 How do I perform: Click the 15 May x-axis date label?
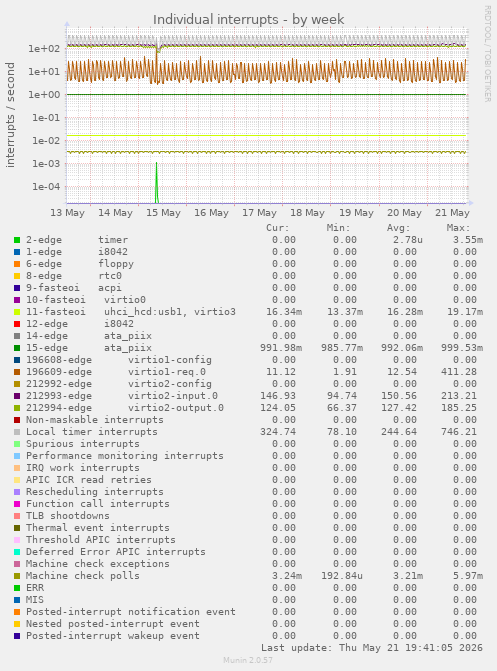(x=163, y=213)
